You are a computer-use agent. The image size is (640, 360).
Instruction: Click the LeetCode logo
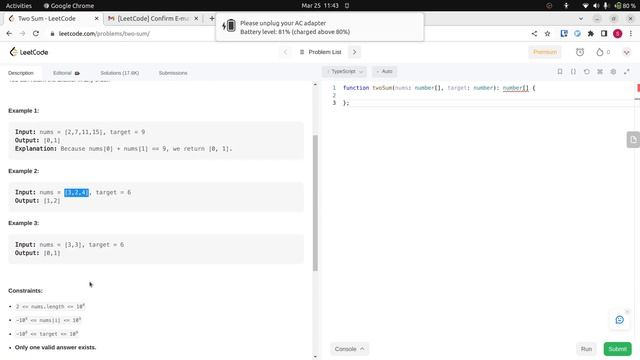pyautogui.click(x=29, y=52)
